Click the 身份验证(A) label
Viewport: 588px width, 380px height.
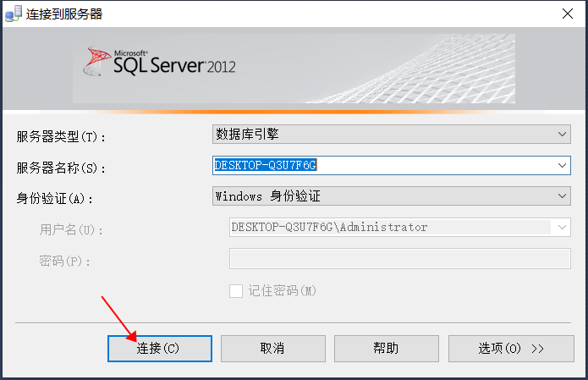click(x=55, y=198)
